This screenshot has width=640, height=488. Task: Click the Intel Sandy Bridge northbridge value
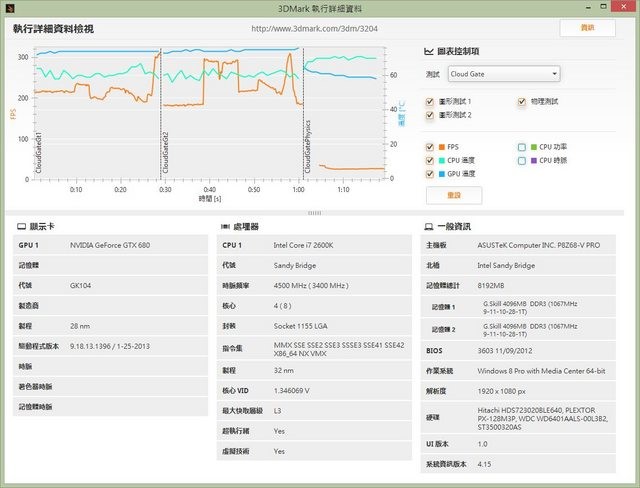point(506,266)
